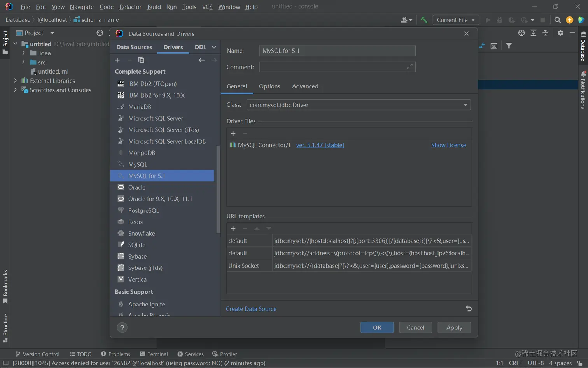Click the ver. 5.1.47 [stable] link

(320, 145)
